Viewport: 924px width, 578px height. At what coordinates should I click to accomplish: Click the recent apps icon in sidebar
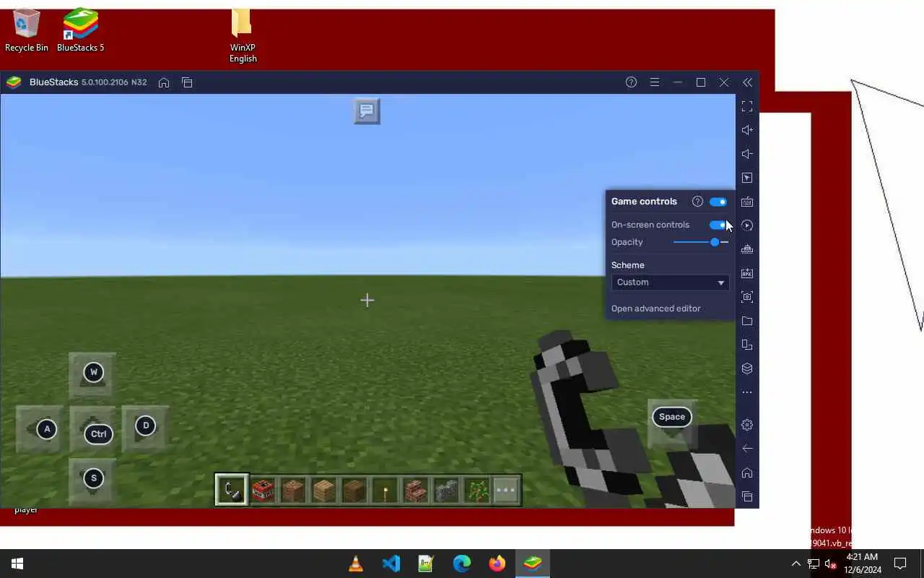coord(747,496)
